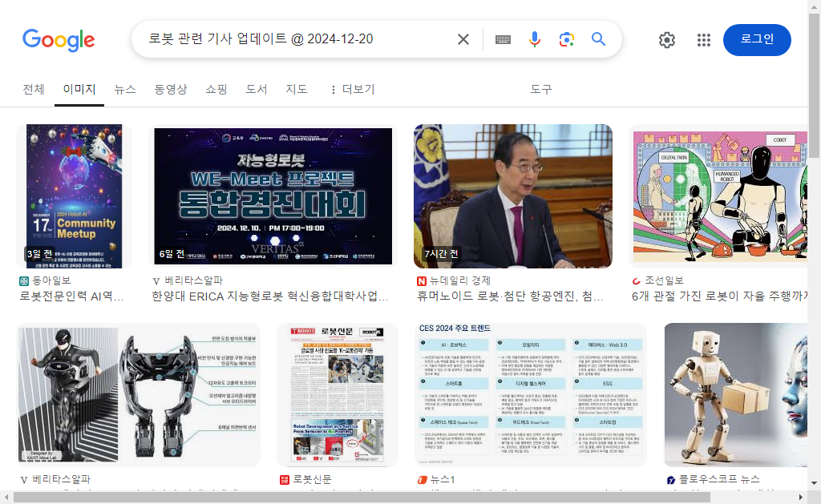Viewport: 821px width, 504px height.
Task: Open the robot carrying box image
Action: click(x=736, y=394)
